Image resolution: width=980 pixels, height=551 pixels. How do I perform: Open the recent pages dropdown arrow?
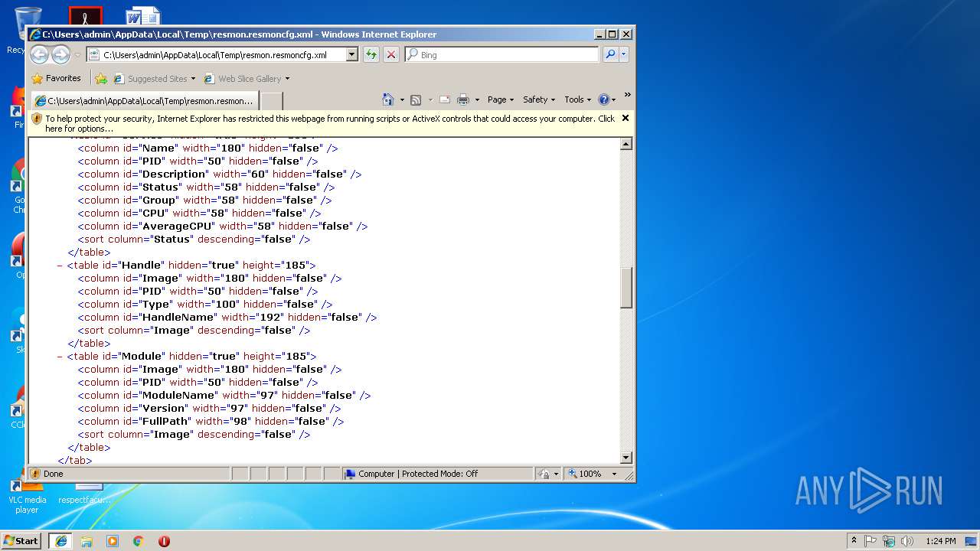77,55
